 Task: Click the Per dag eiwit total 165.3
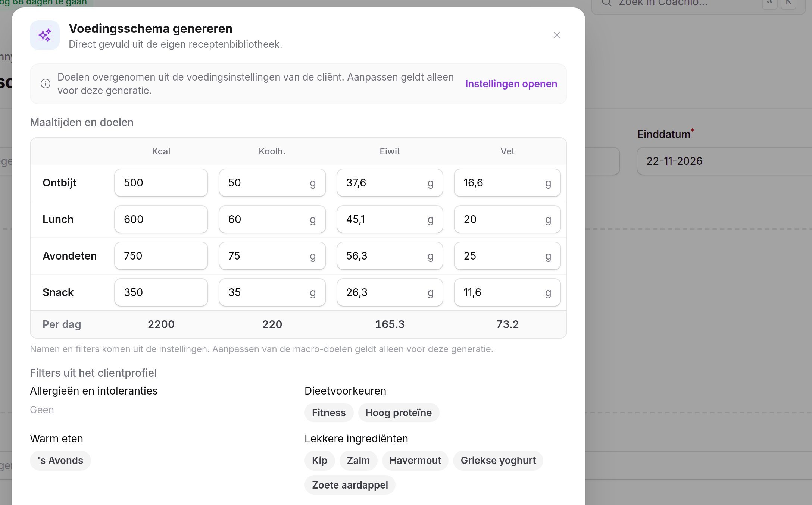[x=390, y=324]
